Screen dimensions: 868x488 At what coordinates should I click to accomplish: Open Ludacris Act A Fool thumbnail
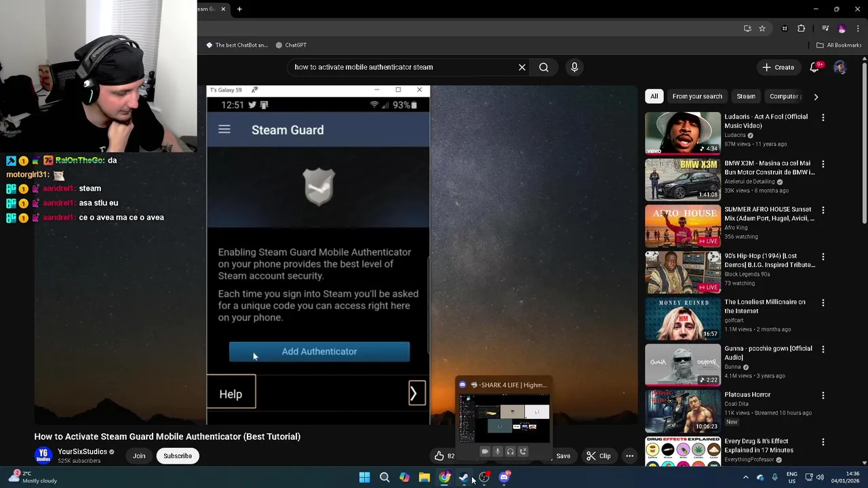[683, 133]
